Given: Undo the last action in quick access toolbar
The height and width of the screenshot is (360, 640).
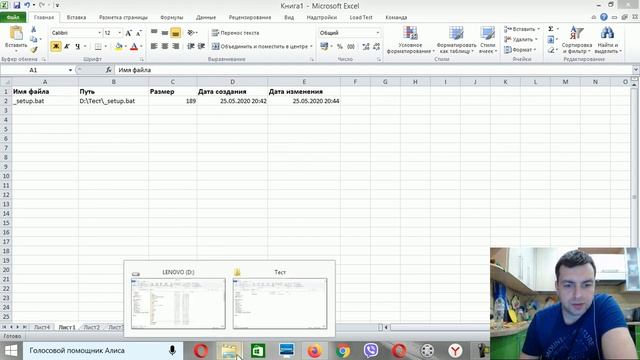Looking at the screenshot, I should point(27,5).
